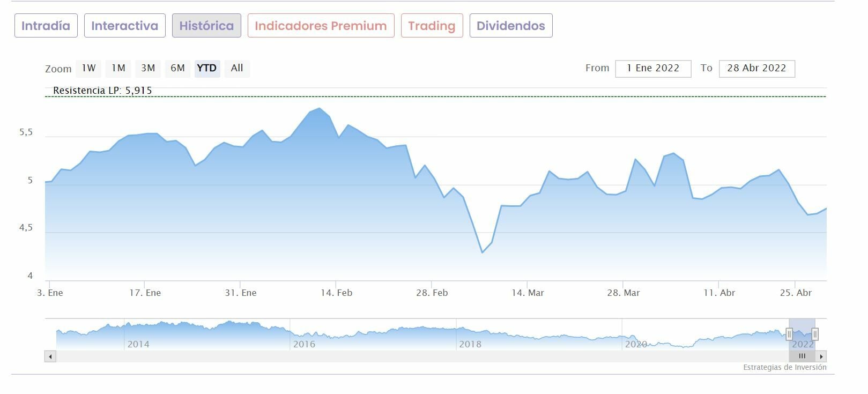
Task: Open Indicadores Premium tab
Action: click(321, 26)
